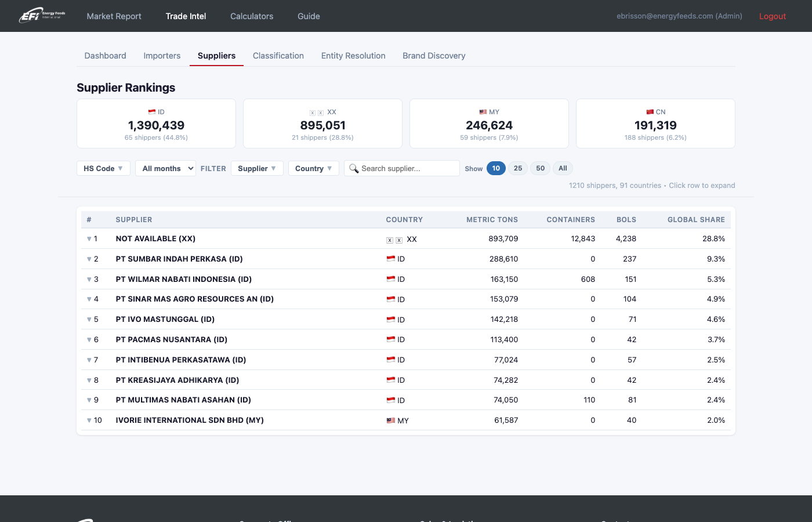The width and height of the screenshot is (812, 522).
Task: Click the Malaysia flag in MY summary card
Action: pyautogui.click(x=483, y=112)
